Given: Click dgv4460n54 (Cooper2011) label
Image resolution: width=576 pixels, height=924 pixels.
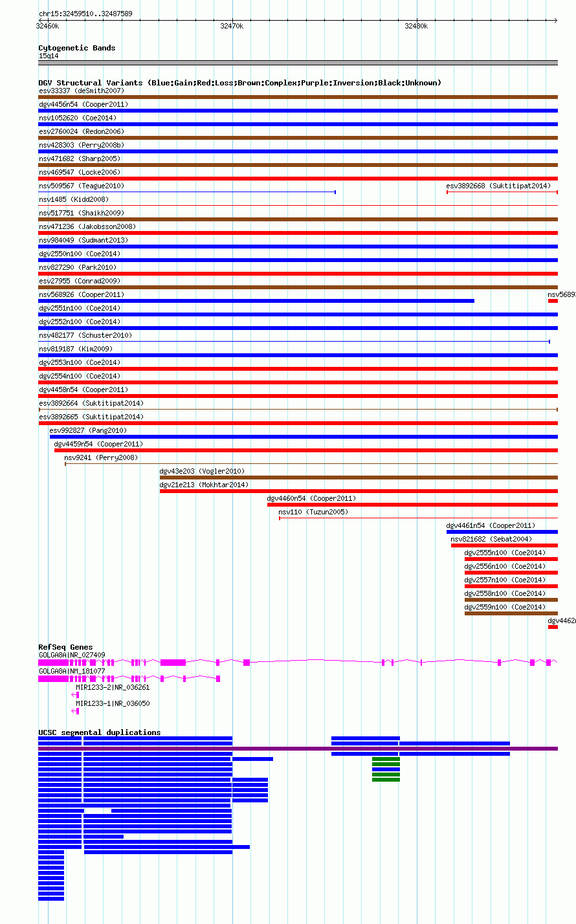Looking at the screenshot, I should click(312, 498).
